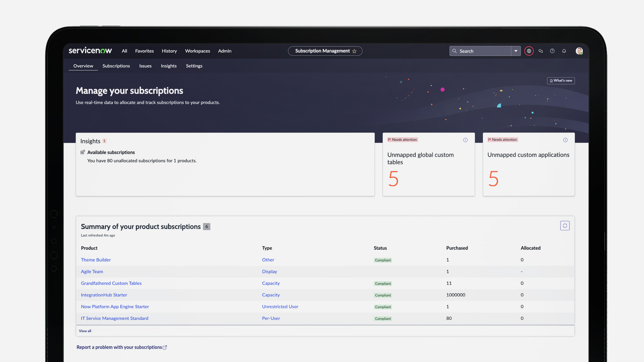
Task: Open the Favorites menu
Action: (144, 51)
